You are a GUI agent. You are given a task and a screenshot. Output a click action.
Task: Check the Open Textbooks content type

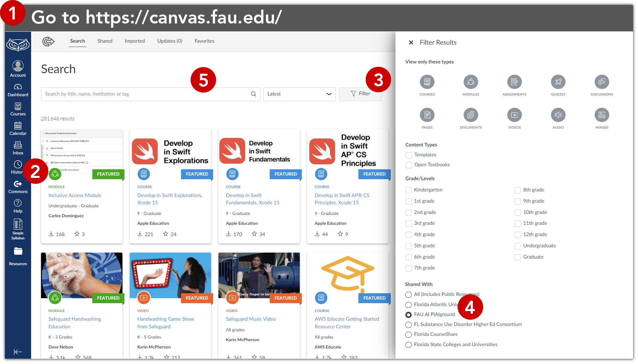tap(409, 165)
